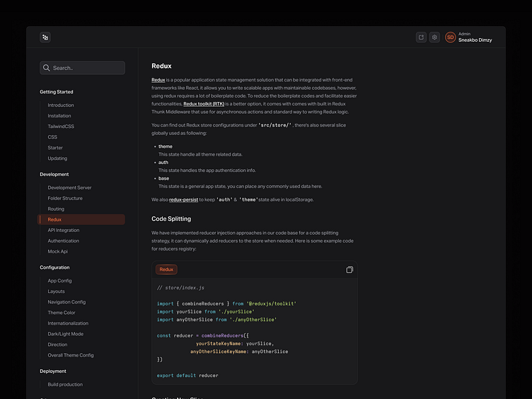532x399 pixels.
Task: Open the Installation docs page
Action: coord(59,116)
